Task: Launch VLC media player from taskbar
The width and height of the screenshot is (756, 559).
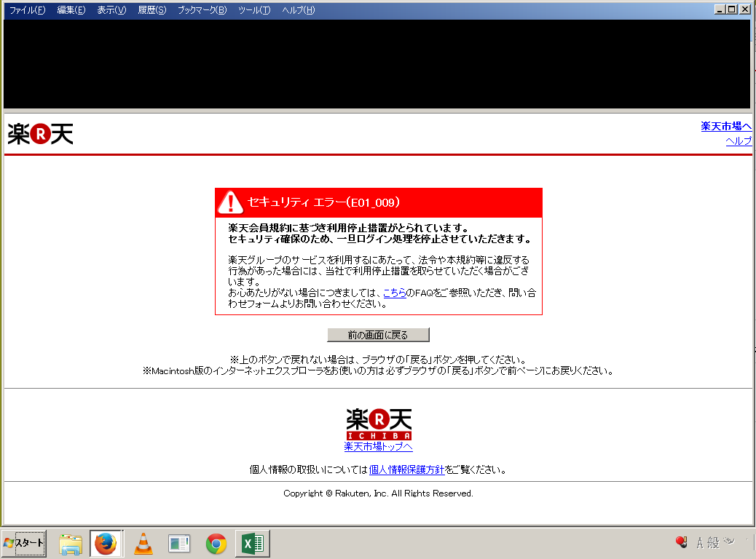Action: 143,544
